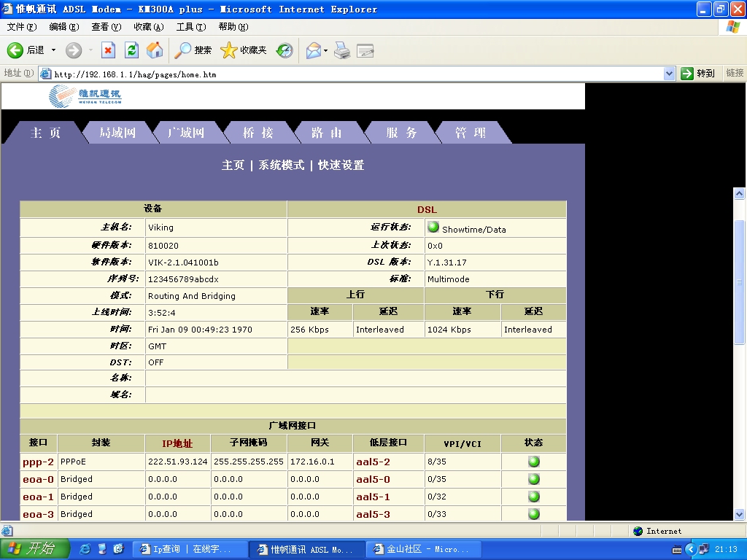Click the IE Back arrow button
Viewport: 747px width, 560px height.
(x=16, y=50)
